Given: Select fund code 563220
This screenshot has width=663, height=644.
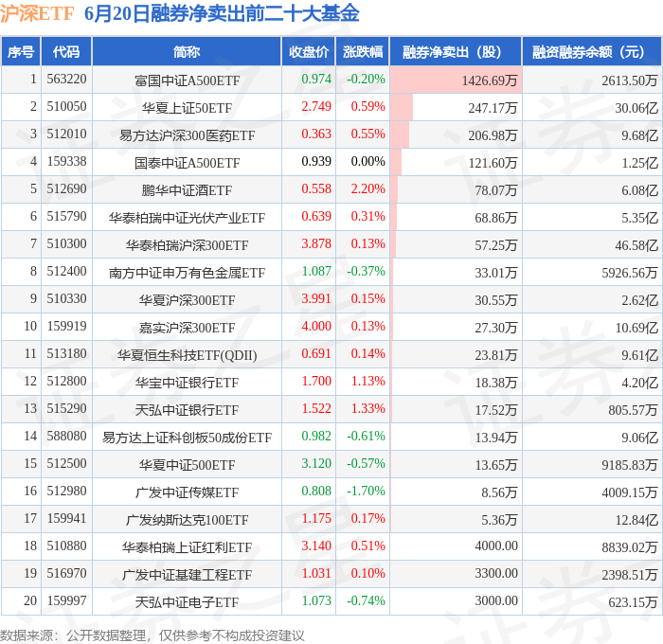Looking at the screenshot, I should (x=66, y=79).
